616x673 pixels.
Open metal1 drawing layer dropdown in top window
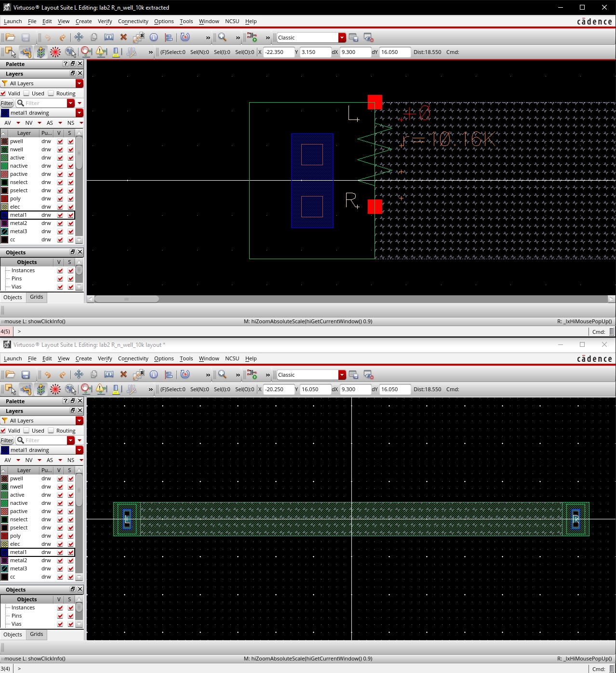(x=80, y=113)
